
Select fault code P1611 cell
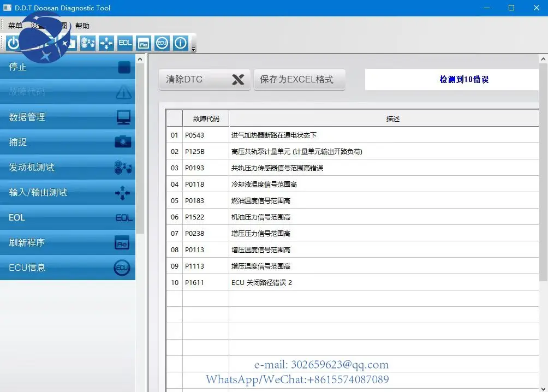(x=206, y=283)
